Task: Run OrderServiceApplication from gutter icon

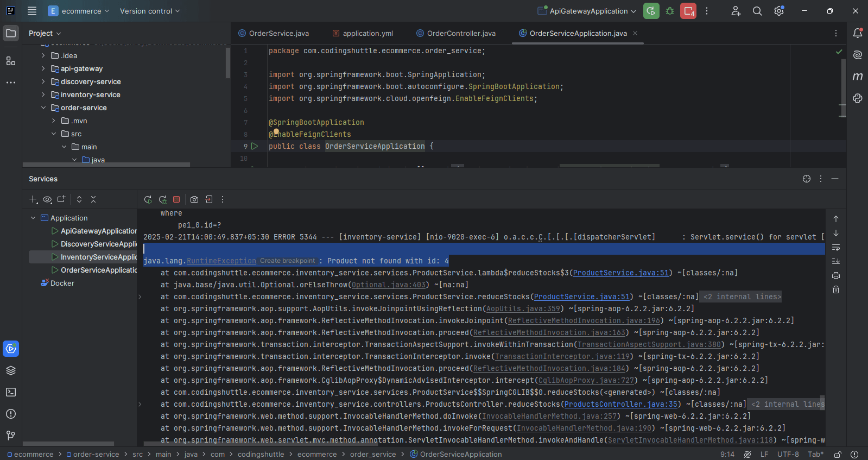Action: [x=255, y=146]
